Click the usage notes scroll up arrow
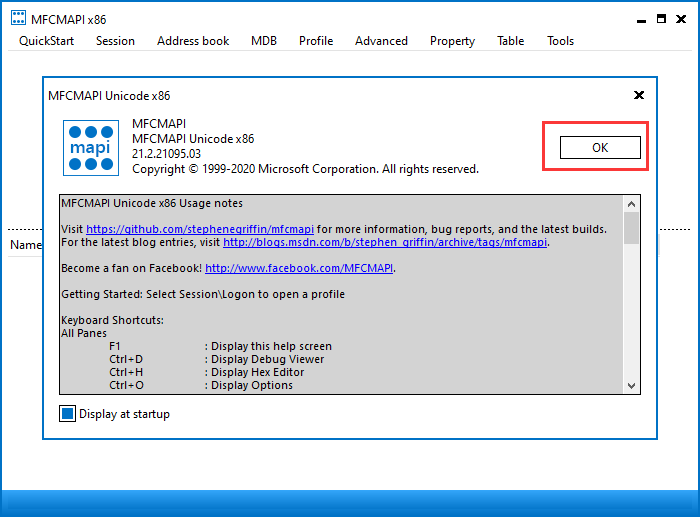This screenshot has height=517, width=700. pos(631,204)
